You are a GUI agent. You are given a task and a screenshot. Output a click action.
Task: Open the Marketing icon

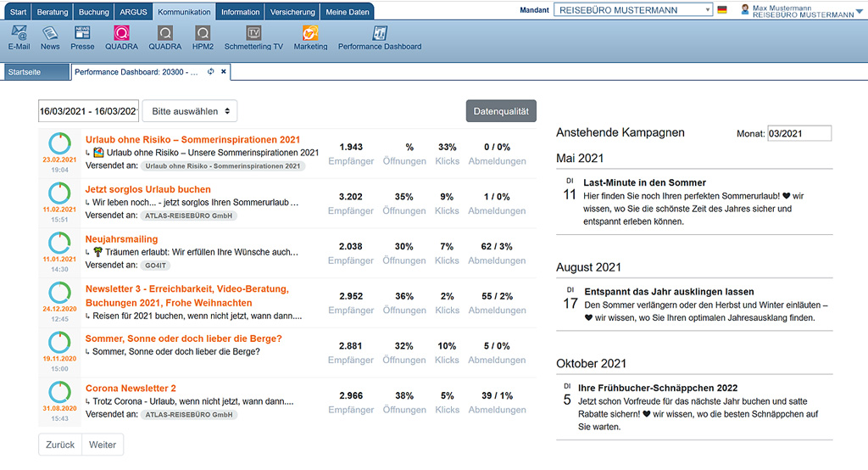tap(310, 34)
